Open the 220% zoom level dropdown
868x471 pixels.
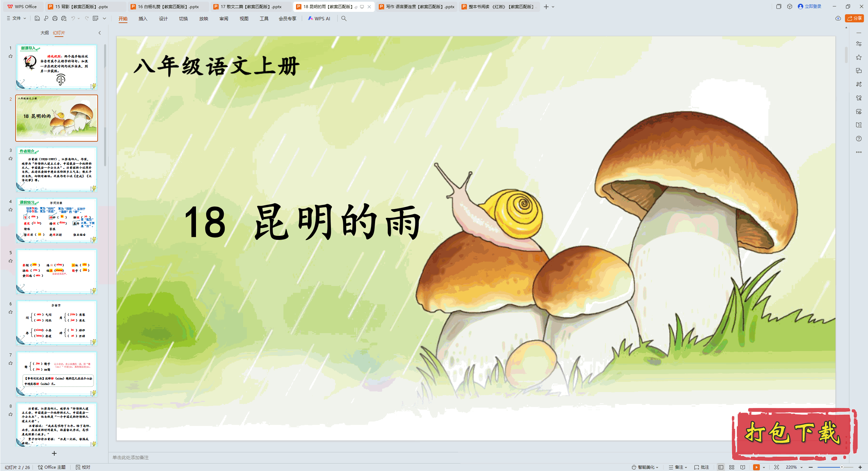[x=794, y=467]
